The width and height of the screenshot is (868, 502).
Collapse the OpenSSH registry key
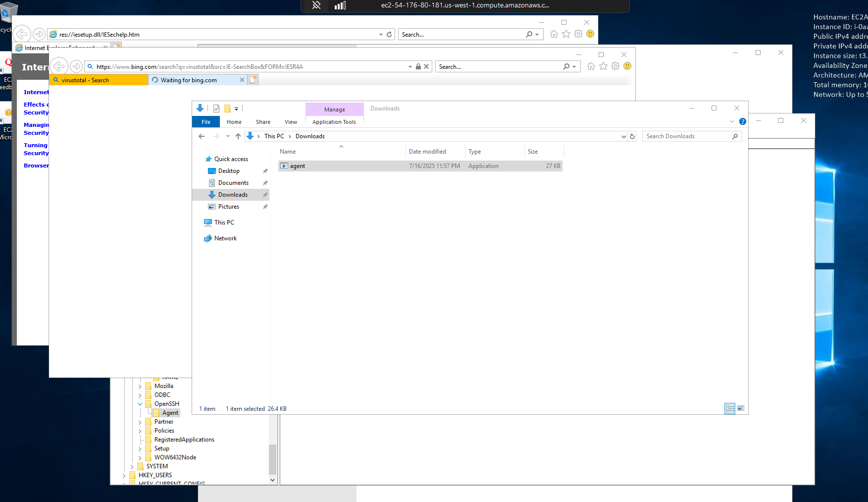[140, 404]
